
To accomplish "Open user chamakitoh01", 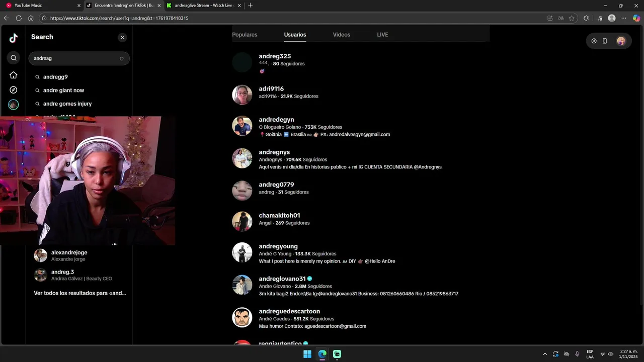I will click(279, 215).
